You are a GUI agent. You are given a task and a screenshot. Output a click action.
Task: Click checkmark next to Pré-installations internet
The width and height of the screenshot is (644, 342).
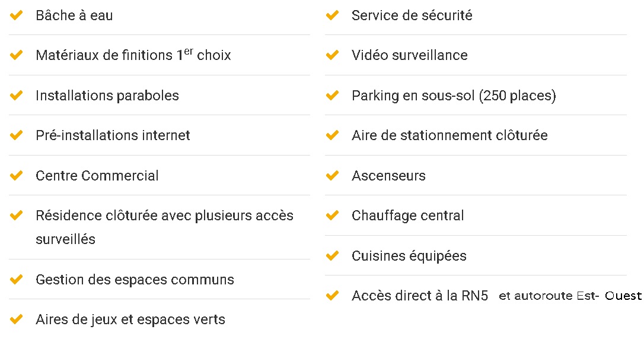[17, 135]
